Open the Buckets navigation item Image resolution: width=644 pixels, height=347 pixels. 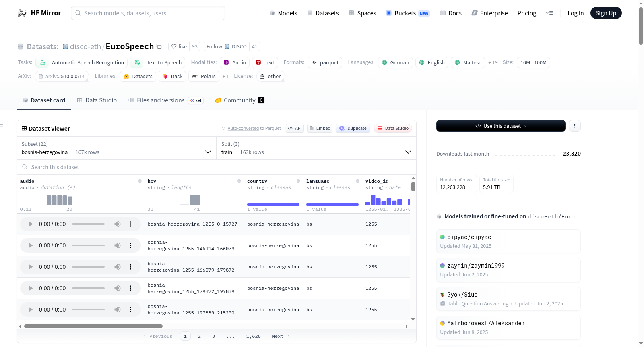pos(408,13)
